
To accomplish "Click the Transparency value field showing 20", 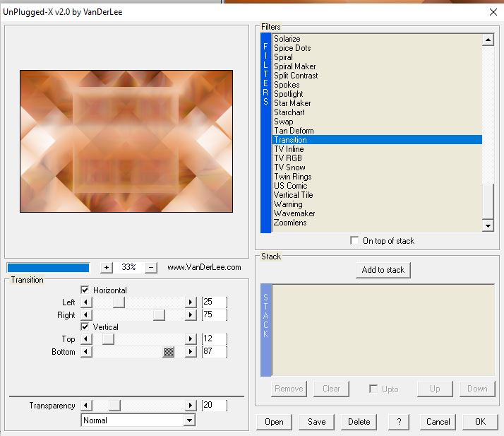I will pos(215,405).
